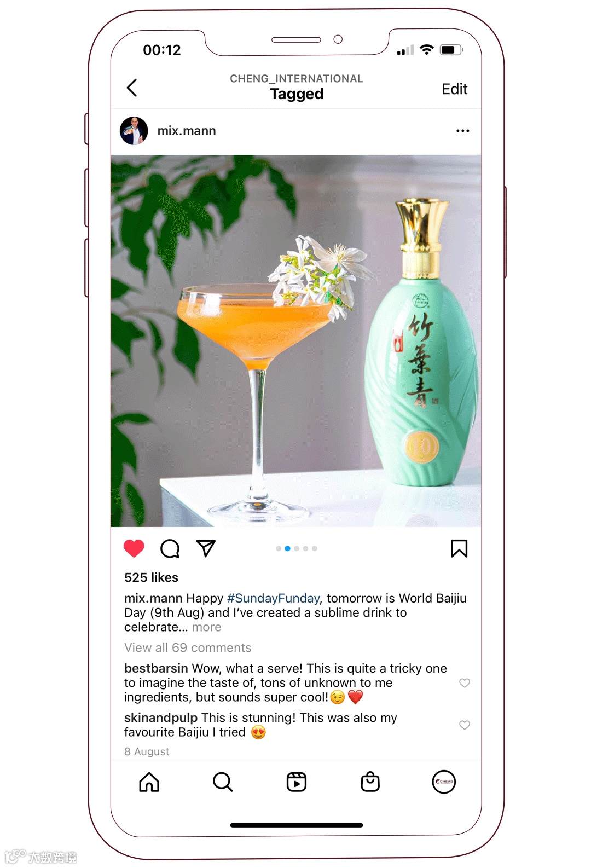Save the post with the bookmark icon
This screenshot has height=868, width=591.
click(x=459, y=548)
